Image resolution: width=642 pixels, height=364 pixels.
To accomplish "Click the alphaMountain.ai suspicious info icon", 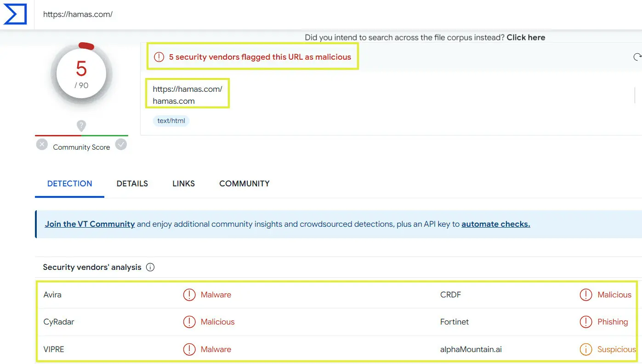I will pyautogui.click(x=586, y=349).
